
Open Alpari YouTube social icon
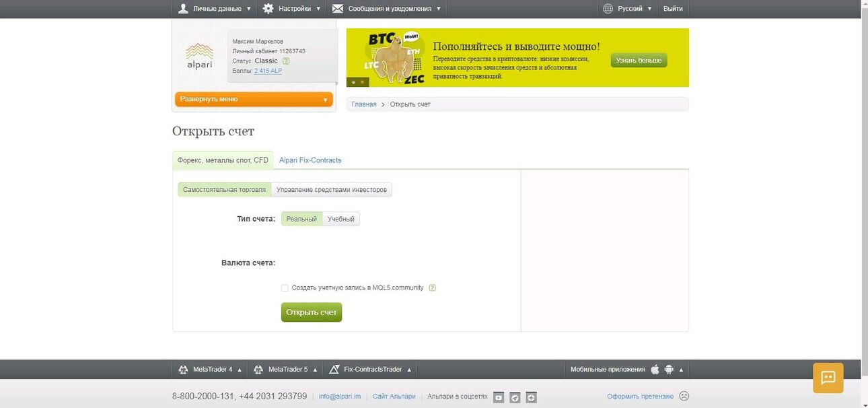(x=499, y=397)
